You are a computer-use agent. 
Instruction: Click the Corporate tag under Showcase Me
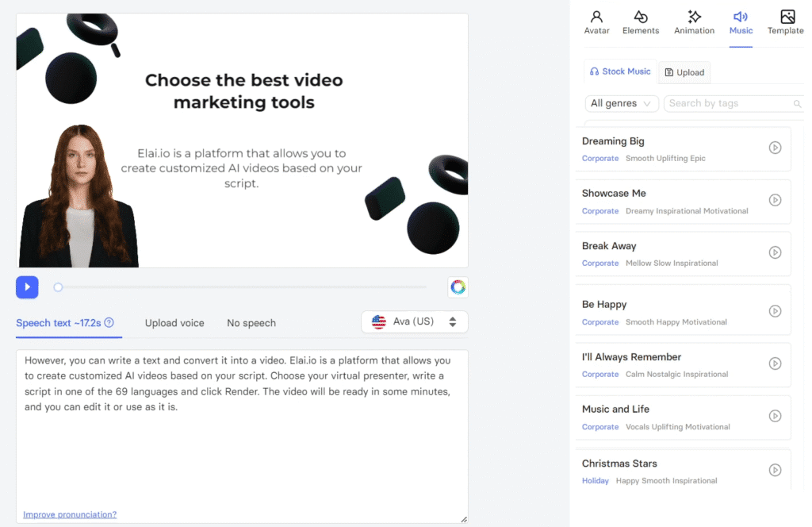pos(600,211)
